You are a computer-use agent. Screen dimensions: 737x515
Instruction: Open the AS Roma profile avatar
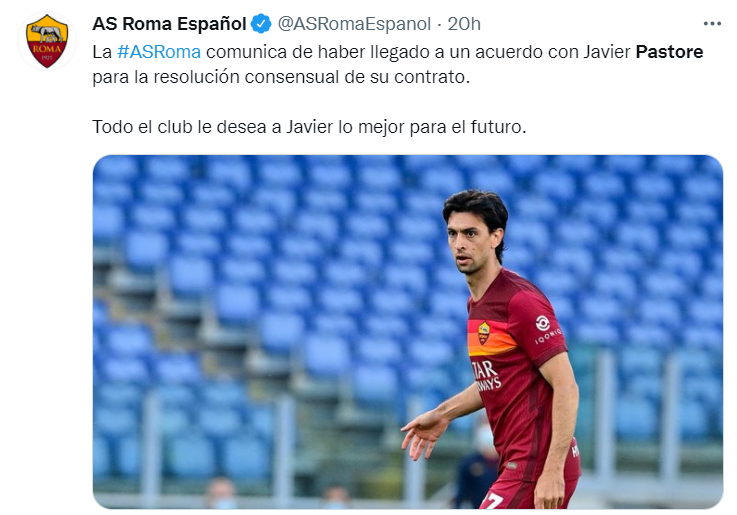47,41
